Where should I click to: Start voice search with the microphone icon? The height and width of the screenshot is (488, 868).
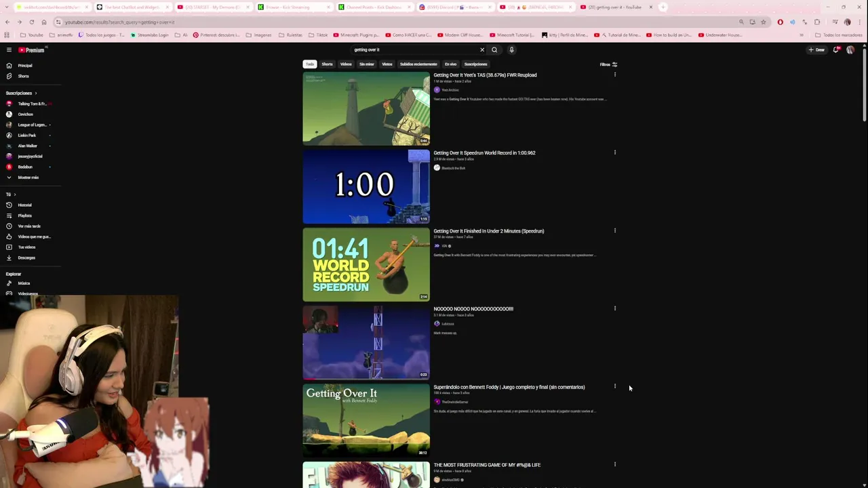(511, 49)
